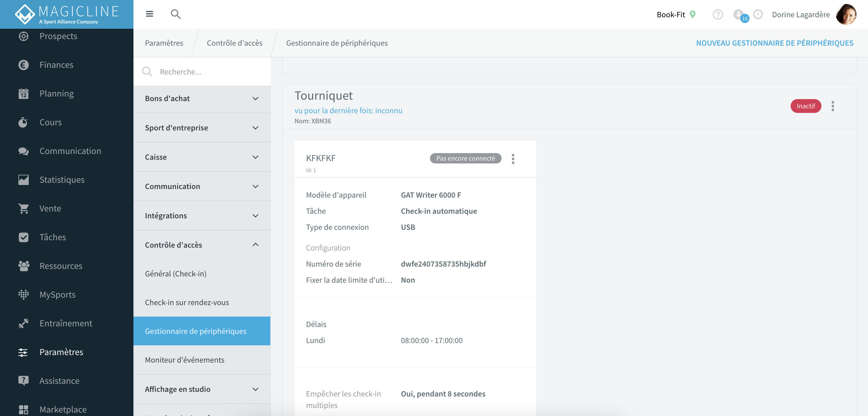
Task: Open KFKFKF device three-dot menu
Action: [513, 159]
